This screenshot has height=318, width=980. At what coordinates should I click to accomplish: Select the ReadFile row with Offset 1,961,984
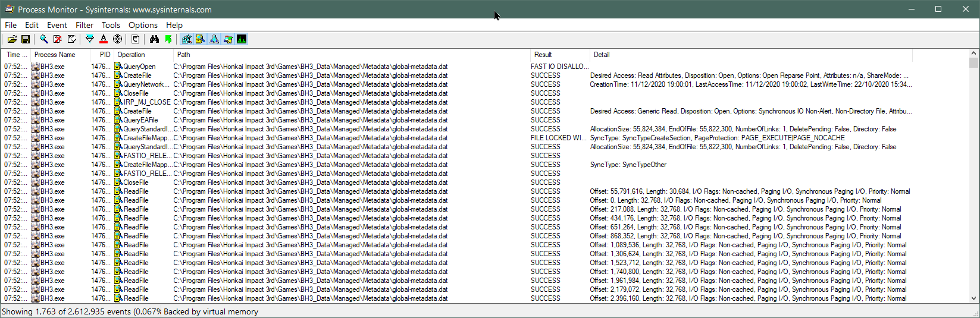[457, 281]
